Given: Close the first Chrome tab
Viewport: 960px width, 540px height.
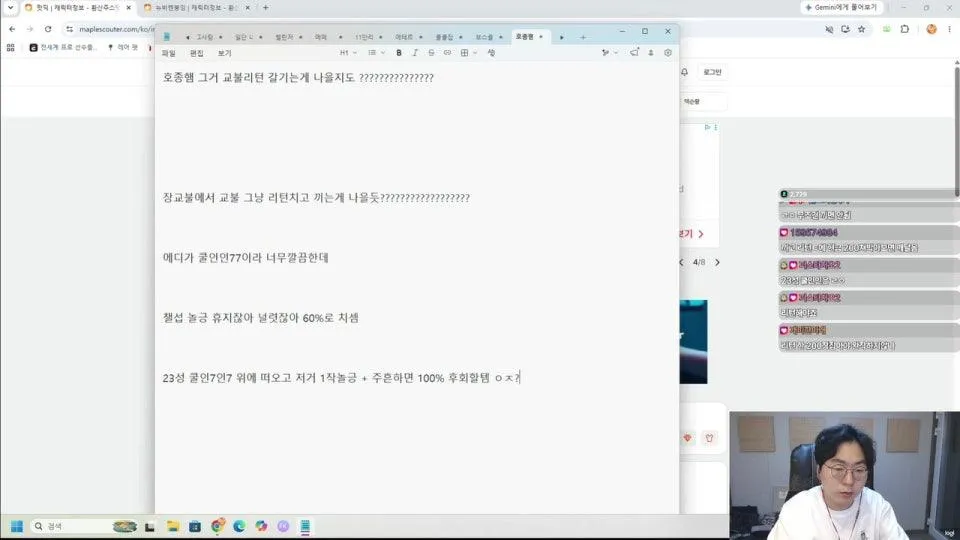Looking at the screenshot, I should 129,7.
